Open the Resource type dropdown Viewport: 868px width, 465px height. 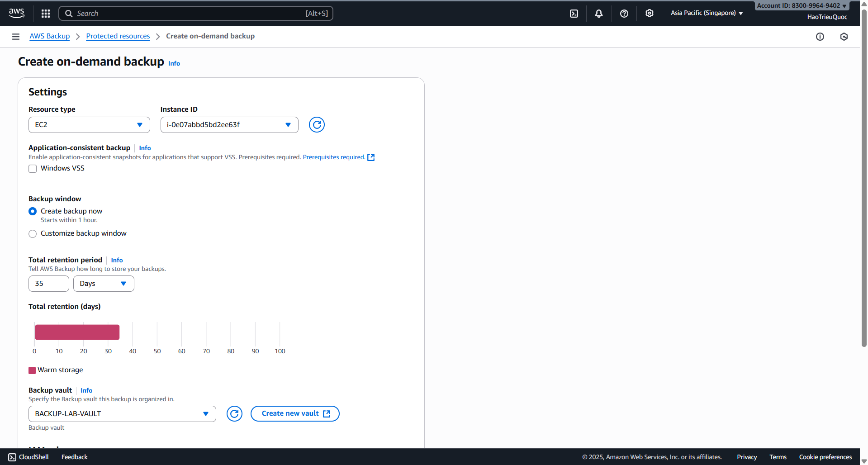pyautogui.click(x=89, y=124)
